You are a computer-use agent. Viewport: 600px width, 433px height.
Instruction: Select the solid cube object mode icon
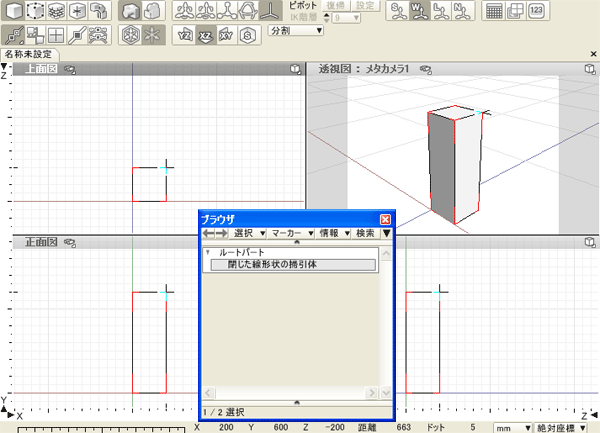[14, 10]
